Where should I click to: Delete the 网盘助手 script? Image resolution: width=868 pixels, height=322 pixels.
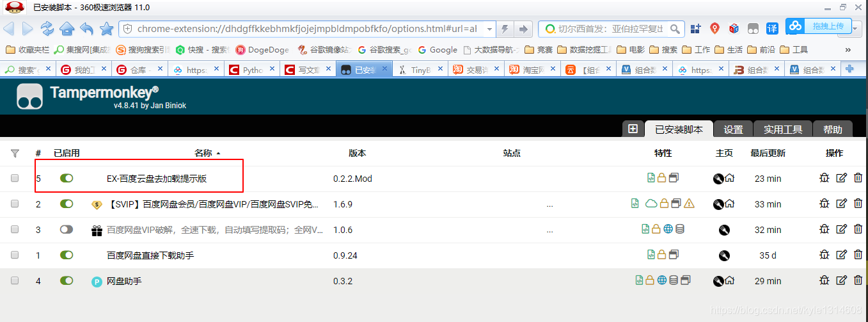tap(858, 280)
